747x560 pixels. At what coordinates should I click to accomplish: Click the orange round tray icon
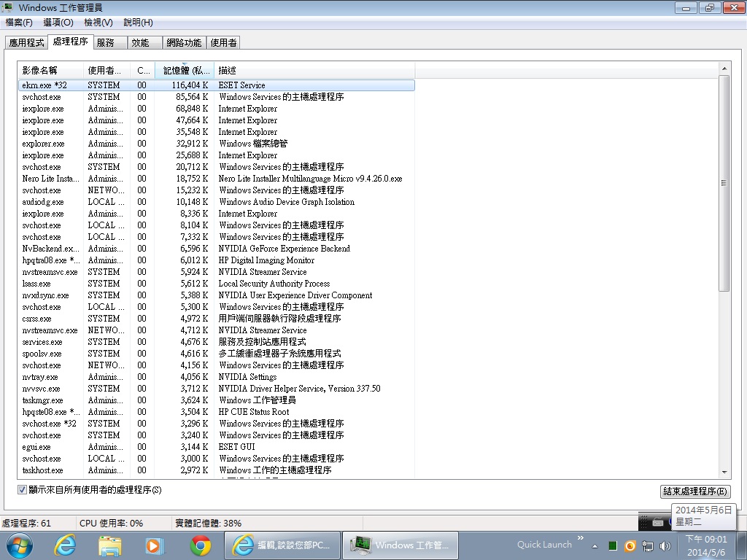(630, 545)
